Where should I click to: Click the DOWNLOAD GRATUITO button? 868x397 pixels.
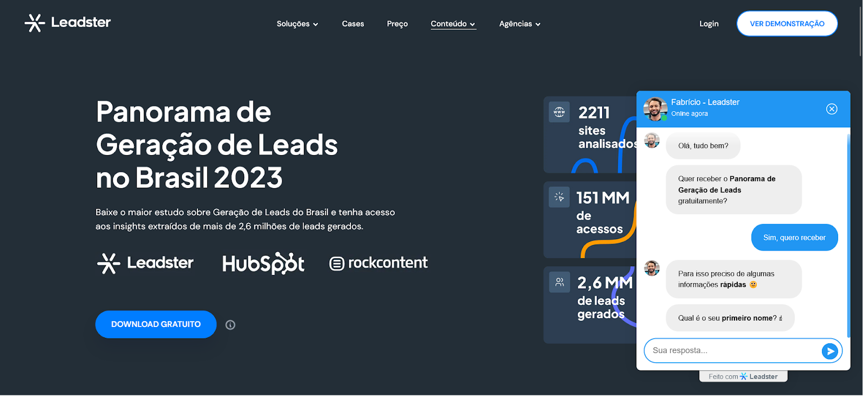[x=156, y=324]
